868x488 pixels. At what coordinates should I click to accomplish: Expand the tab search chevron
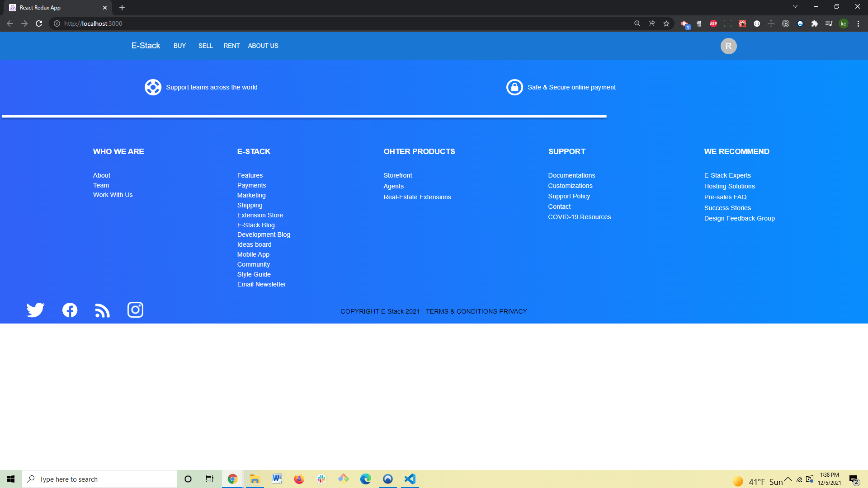(x=795, y=7)
